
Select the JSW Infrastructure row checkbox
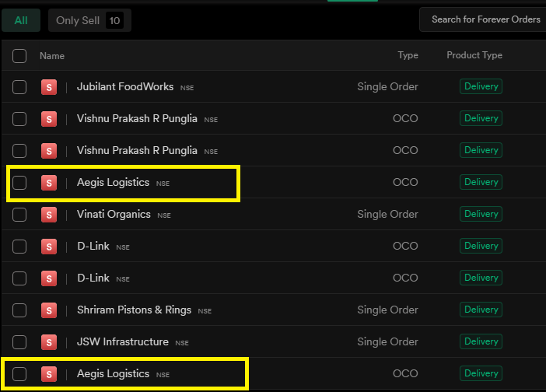pos(19,342)
